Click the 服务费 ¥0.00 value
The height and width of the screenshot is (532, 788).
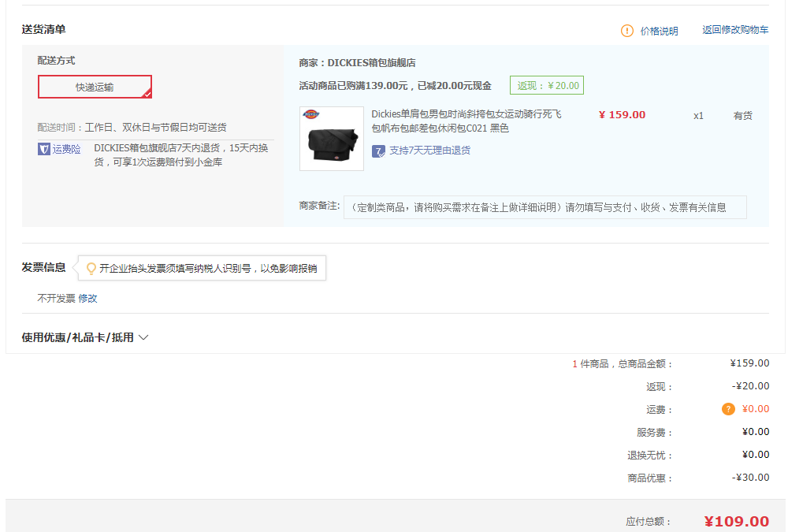[x=756, y=431]
